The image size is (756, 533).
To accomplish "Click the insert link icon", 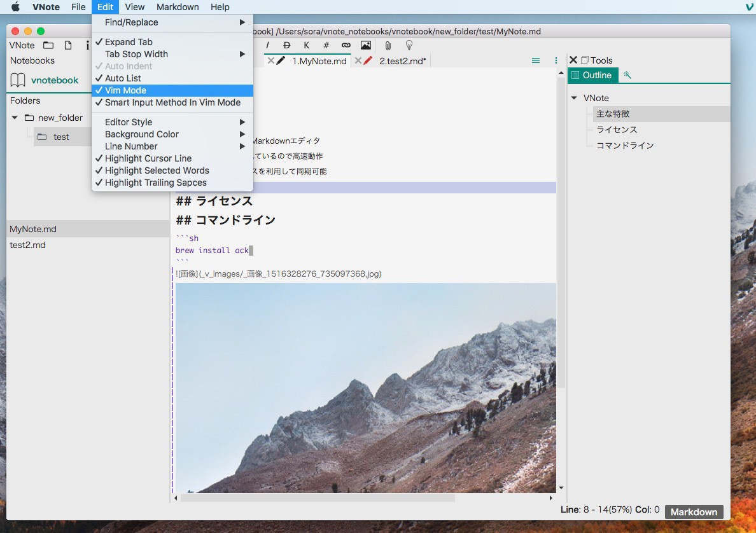I will (346, 45).
